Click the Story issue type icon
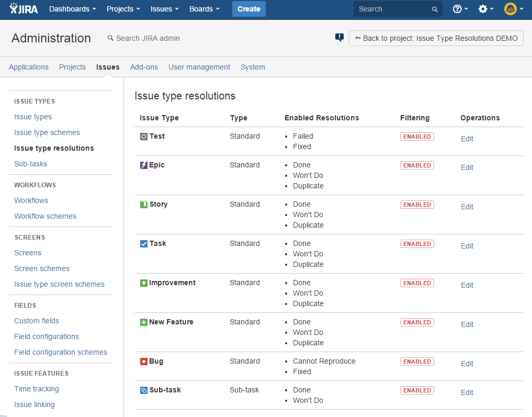This screenshot has height=417, width=532. pos(144,205)
